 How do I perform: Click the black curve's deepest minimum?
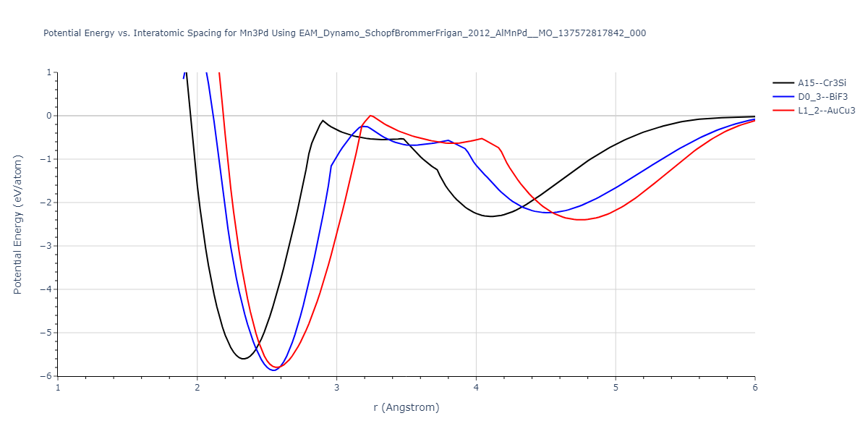(243, 359)
